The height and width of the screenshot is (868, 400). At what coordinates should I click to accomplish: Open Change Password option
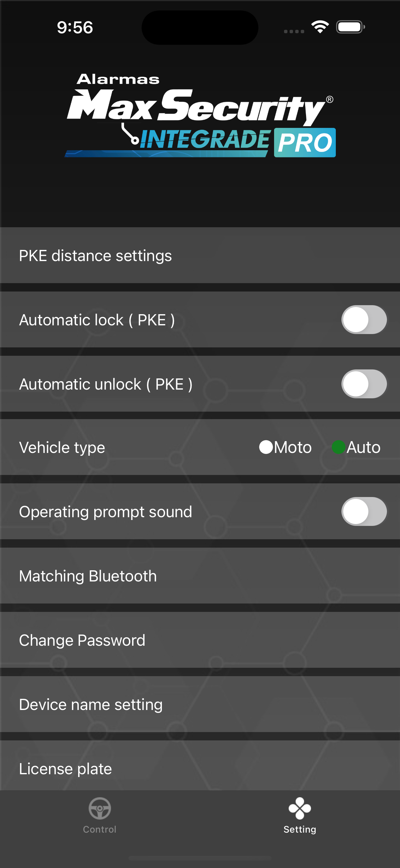[x=200, y=640]
